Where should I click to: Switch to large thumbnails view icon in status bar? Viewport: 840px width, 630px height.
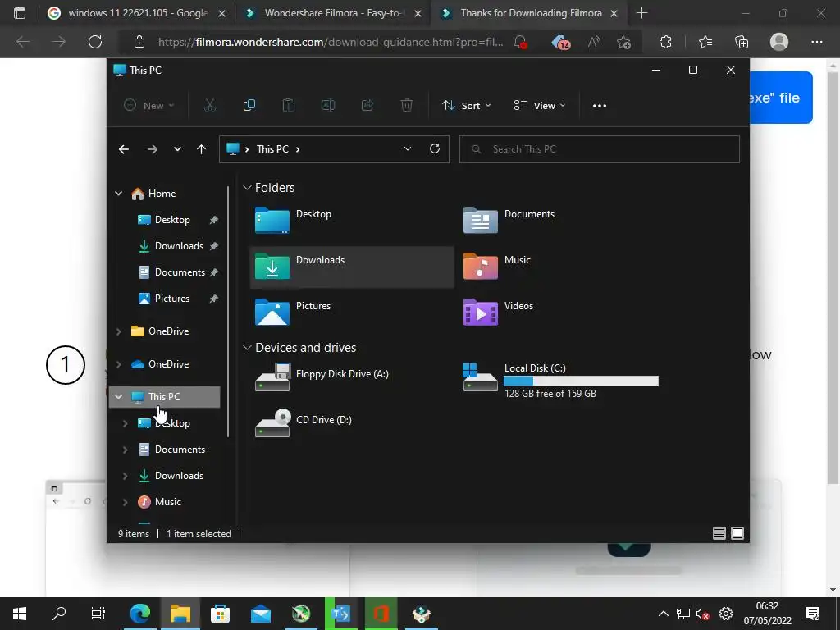737,533
